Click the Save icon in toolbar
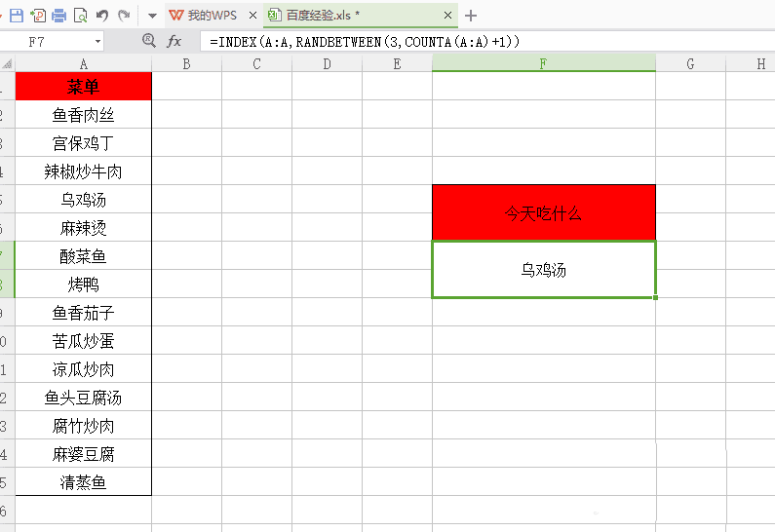Viewport: 775px width, 532px height. click(x=17, y=16)
